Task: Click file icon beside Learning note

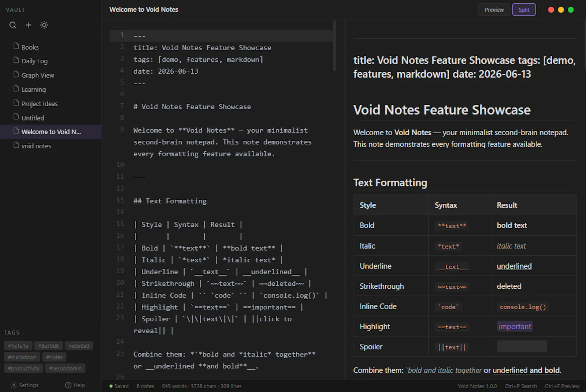Action: tap(16, 89)
